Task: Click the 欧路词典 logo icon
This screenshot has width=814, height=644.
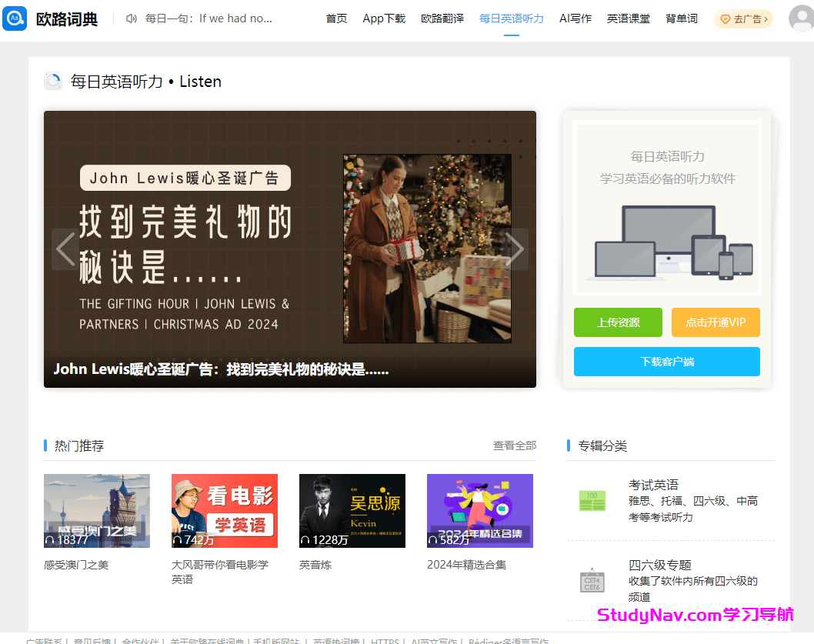Action: (x=15, y=18)
